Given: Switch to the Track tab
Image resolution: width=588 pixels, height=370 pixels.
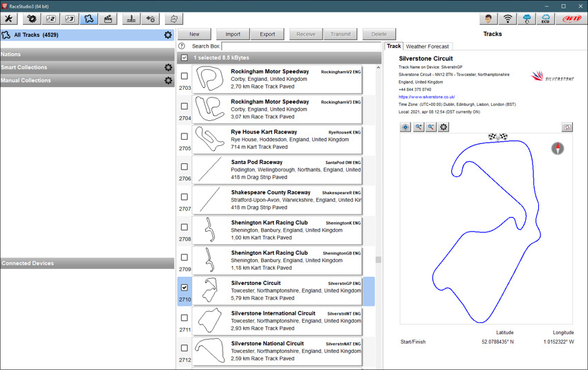Looking at the screenshot, I should click(x=394, y=46).
